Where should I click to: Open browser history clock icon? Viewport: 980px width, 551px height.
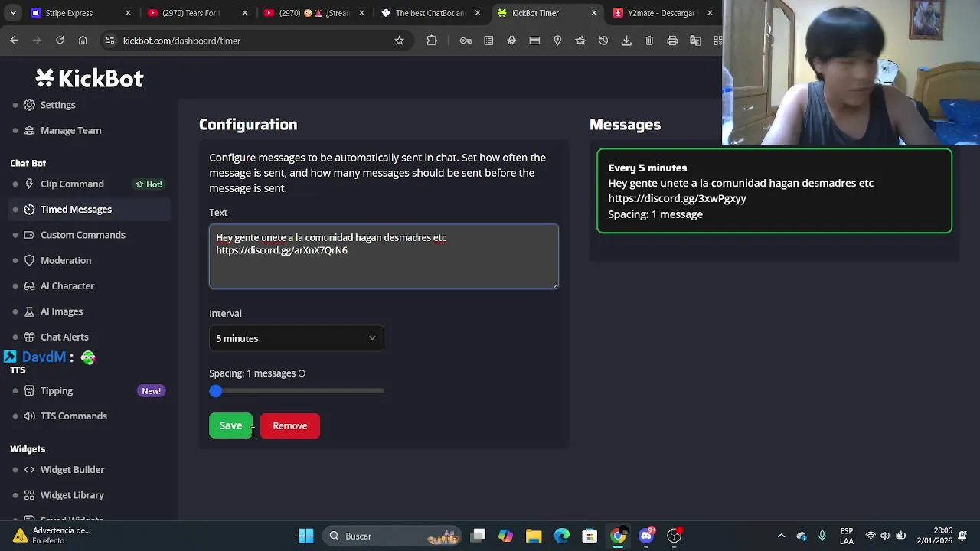pos(603,41)
